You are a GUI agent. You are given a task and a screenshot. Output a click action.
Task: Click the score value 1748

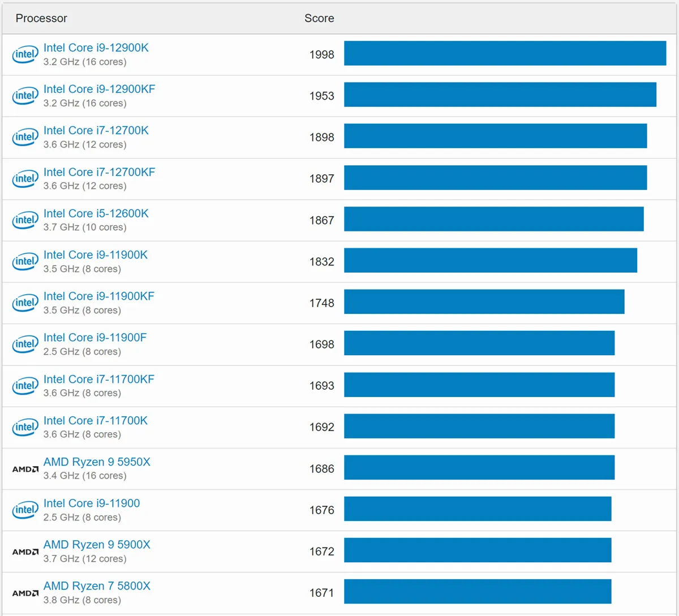click(322, 303)
